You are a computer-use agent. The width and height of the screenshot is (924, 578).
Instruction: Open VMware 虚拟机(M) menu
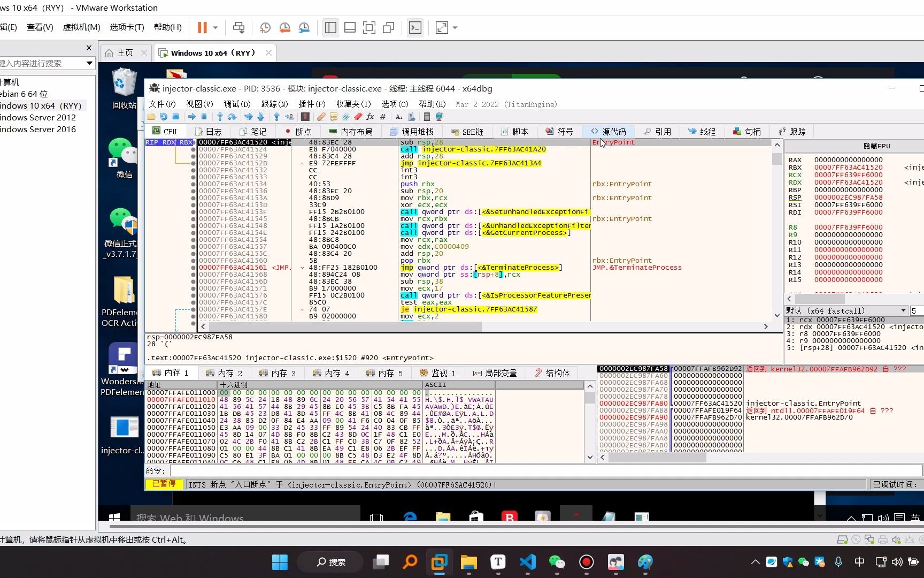point(81,27)
